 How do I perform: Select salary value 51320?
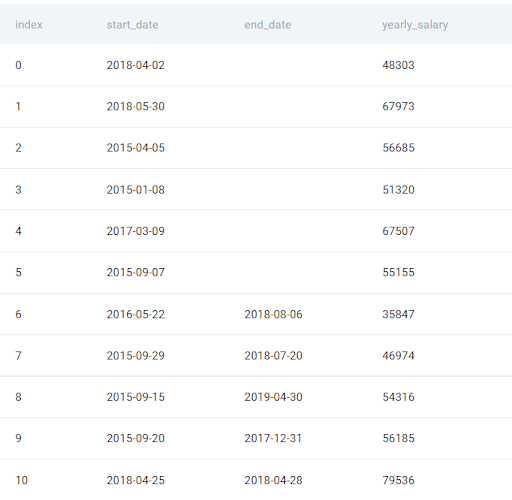click(x=398, y=190)
